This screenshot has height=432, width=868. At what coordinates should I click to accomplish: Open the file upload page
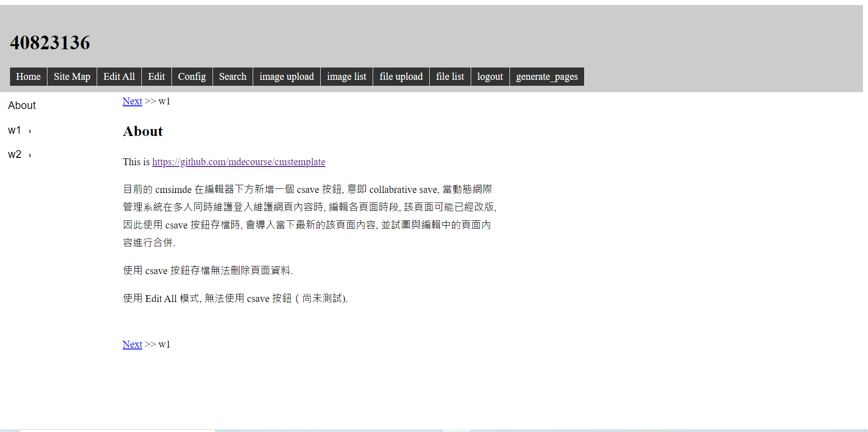(x=401, y=77)
